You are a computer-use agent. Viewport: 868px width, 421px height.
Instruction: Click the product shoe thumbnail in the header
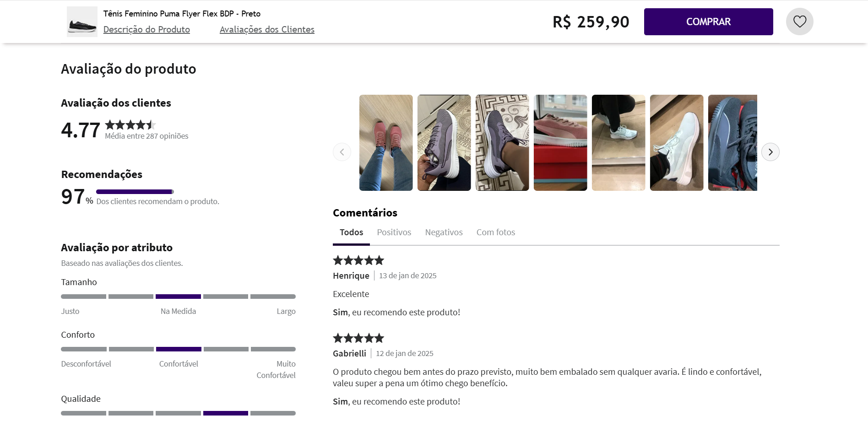click(81, 21)
